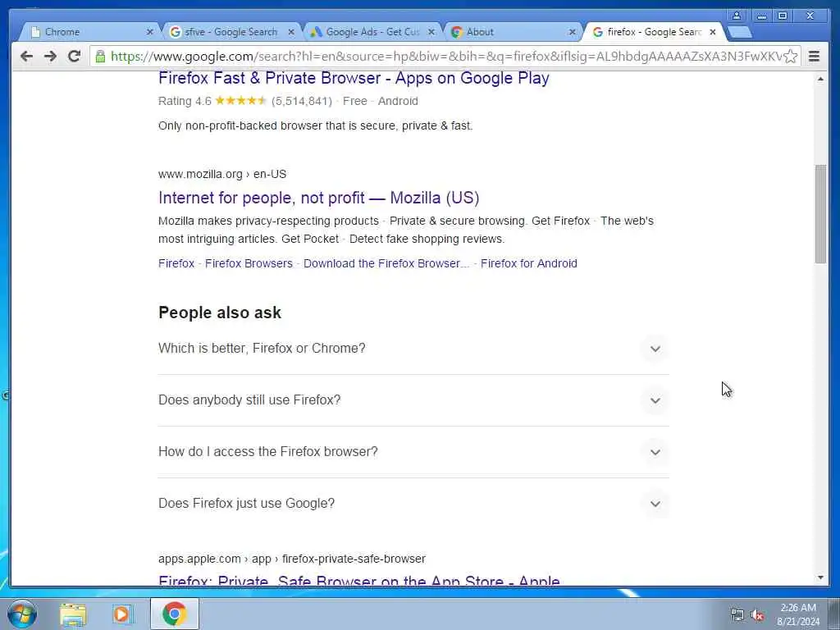Go forward using the forward arrow

click(50, 57)
